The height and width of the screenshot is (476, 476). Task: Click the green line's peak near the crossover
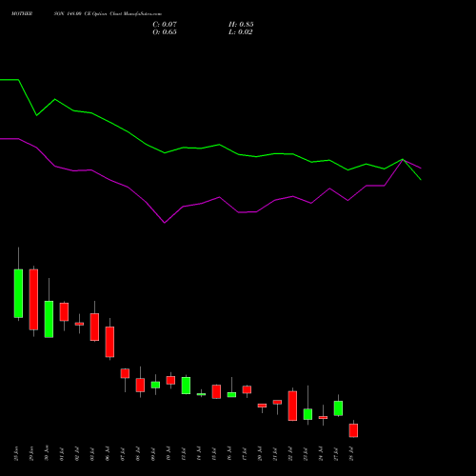403,159
